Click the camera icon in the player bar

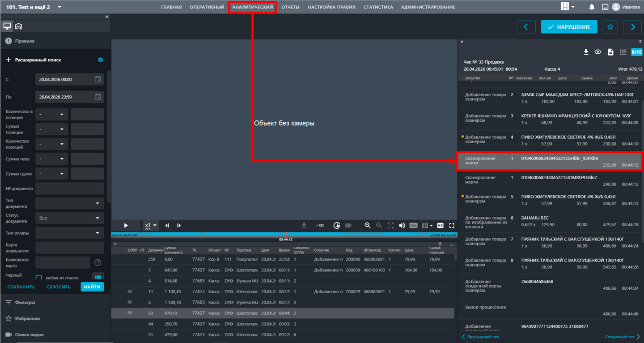(x=348, y=225)
